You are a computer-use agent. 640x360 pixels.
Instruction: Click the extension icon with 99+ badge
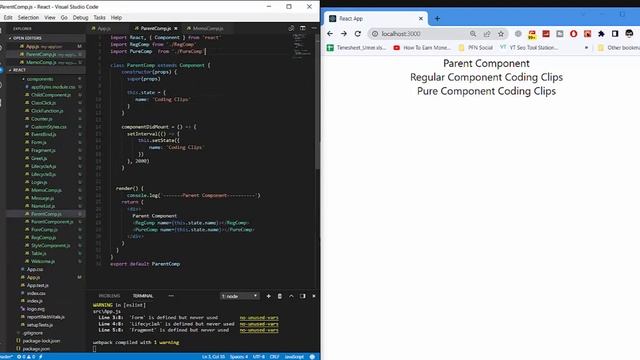(532, 34)
